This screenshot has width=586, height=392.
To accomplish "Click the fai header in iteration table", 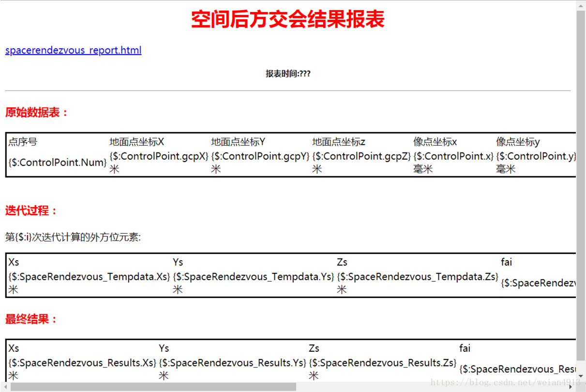I will click(x=506, y=262).
